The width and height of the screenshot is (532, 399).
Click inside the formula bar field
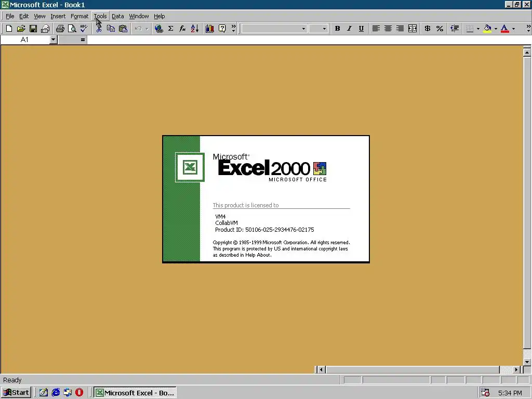(x=309, y=40)
